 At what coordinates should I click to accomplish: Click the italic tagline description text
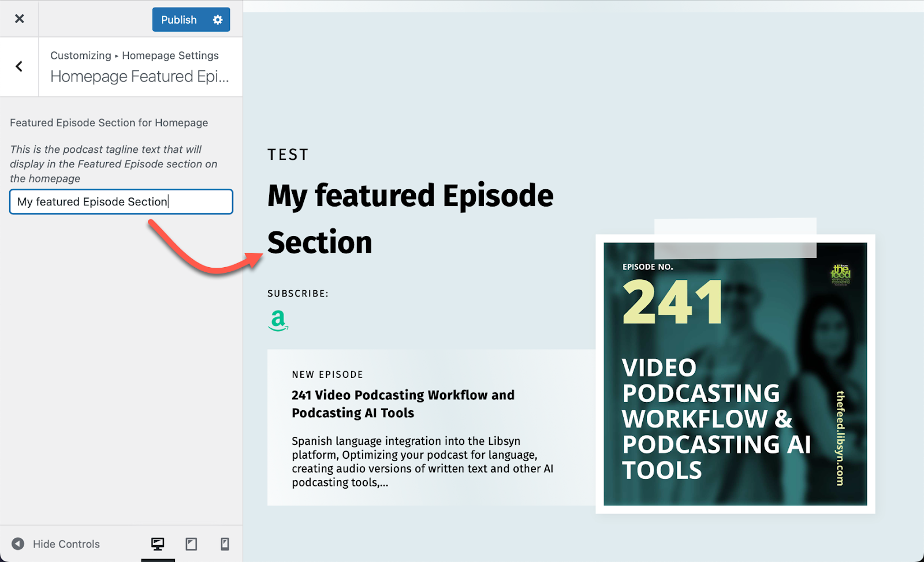pyautogui.click(x=114, y=164)
